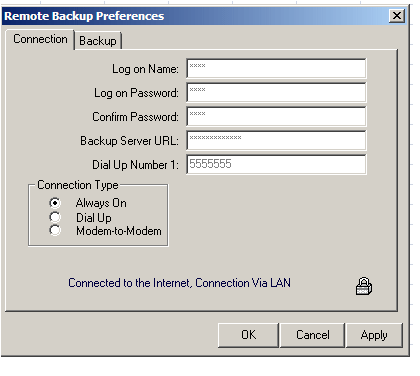Click the 'Backup Server URL:' label
420x376 pixels.
pos(129,141)
